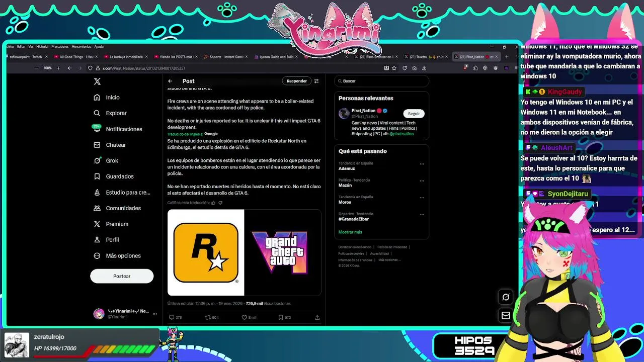Open Condiciones de Servicio link

click(x=355, y=247)
